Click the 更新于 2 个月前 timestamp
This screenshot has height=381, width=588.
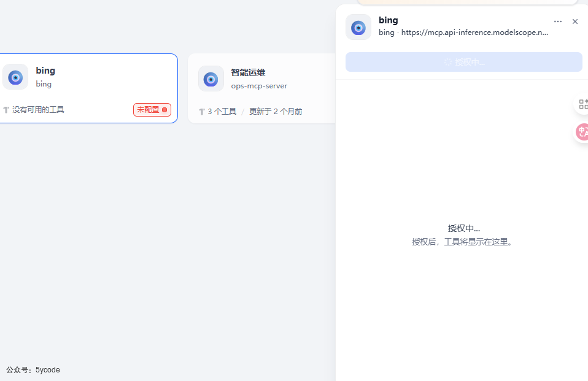275,111
